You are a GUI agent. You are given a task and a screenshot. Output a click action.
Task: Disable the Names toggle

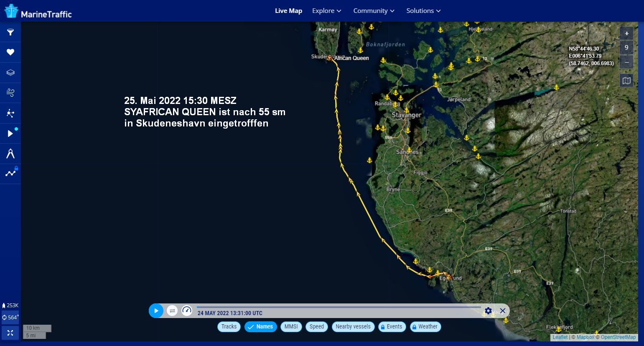(261, 327)
